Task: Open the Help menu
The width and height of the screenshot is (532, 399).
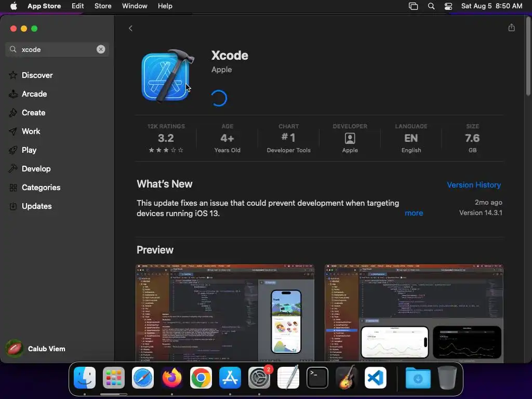Action: pos(165,6)
